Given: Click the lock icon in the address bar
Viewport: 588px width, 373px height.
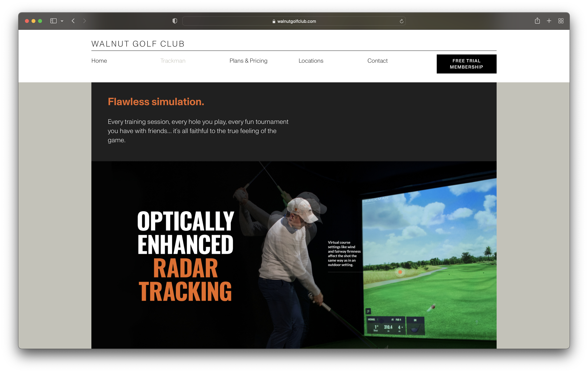Looking at the screenshot, I should pyautogui.click(x=274, y=21).
